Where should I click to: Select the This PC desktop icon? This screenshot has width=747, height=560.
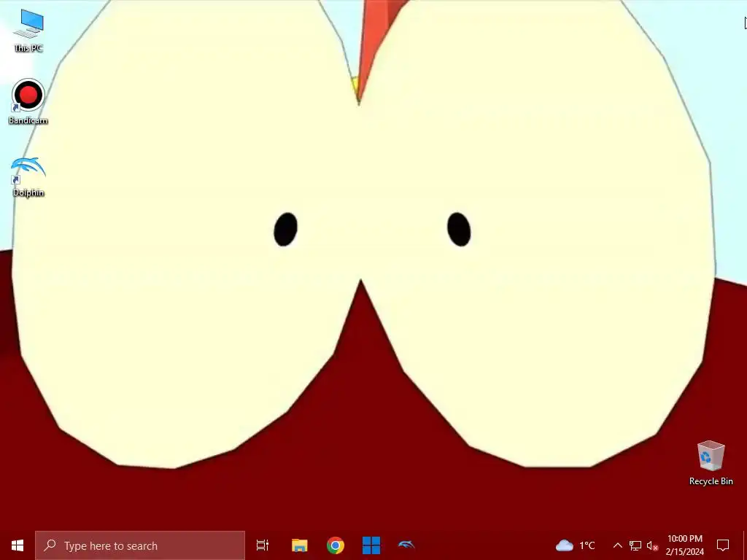[28, 31]
